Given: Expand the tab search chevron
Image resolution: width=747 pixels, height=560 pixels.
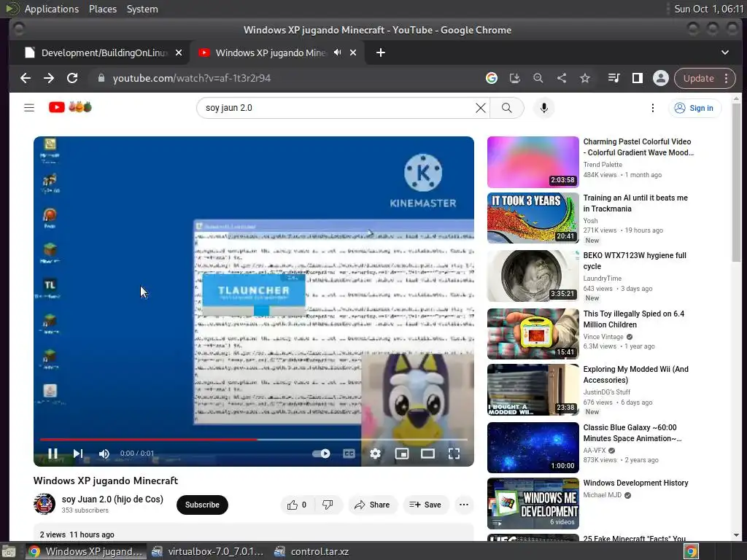Looking at the screenshot, I should 724,52.
